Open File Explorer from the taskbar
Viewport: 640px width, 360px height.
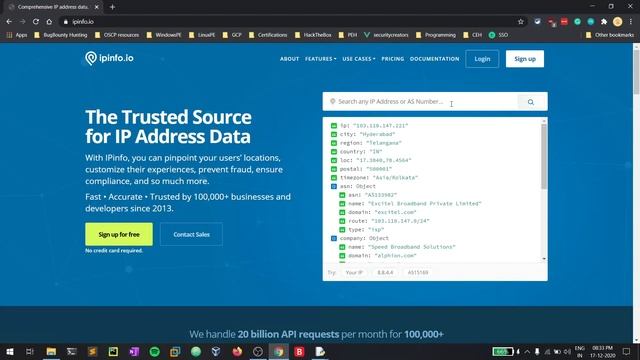51,351
